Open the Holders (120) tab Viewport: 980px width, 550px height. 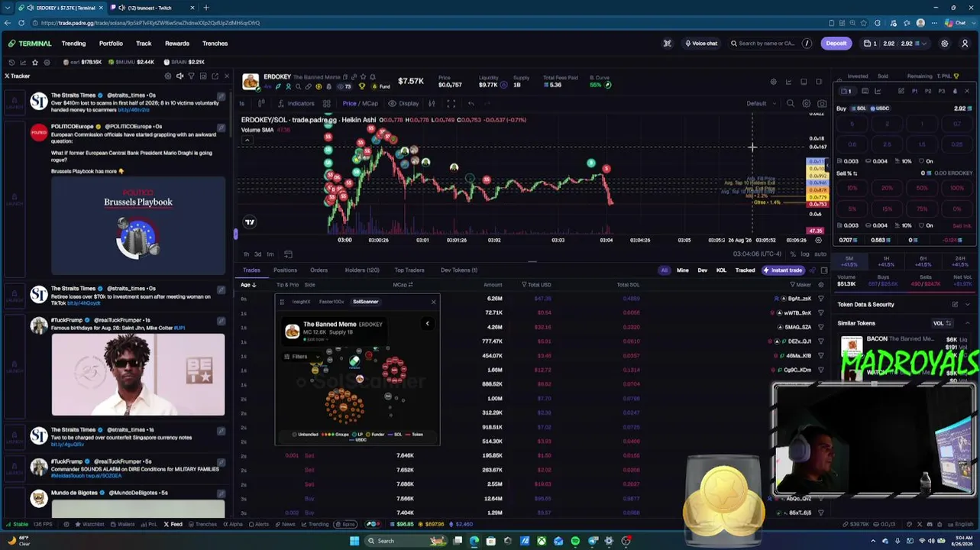(362, 270)
